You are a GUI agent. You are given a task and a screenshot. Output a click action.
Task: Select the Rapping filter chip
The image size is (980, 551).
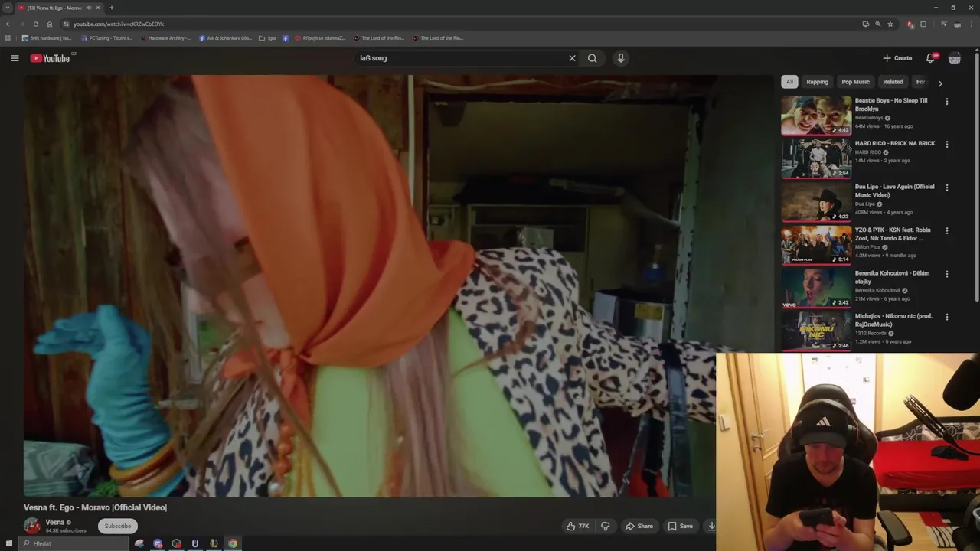point(817,82)
